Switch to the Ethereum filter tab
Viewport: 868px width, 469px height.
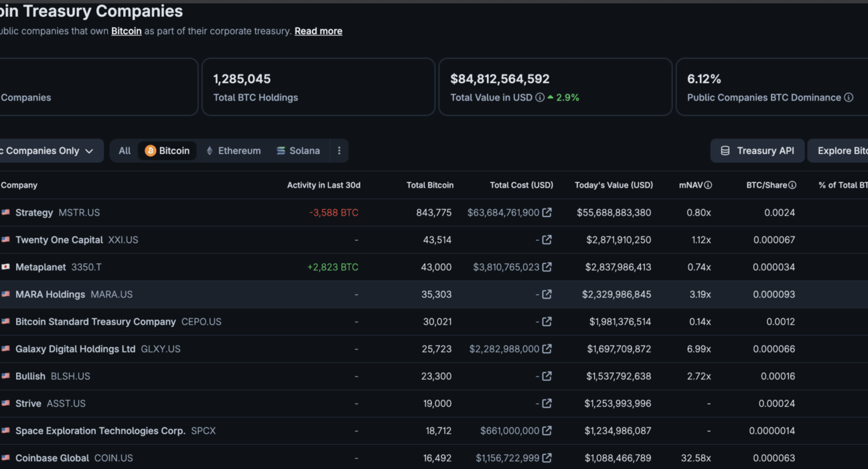tap(233, 151)
